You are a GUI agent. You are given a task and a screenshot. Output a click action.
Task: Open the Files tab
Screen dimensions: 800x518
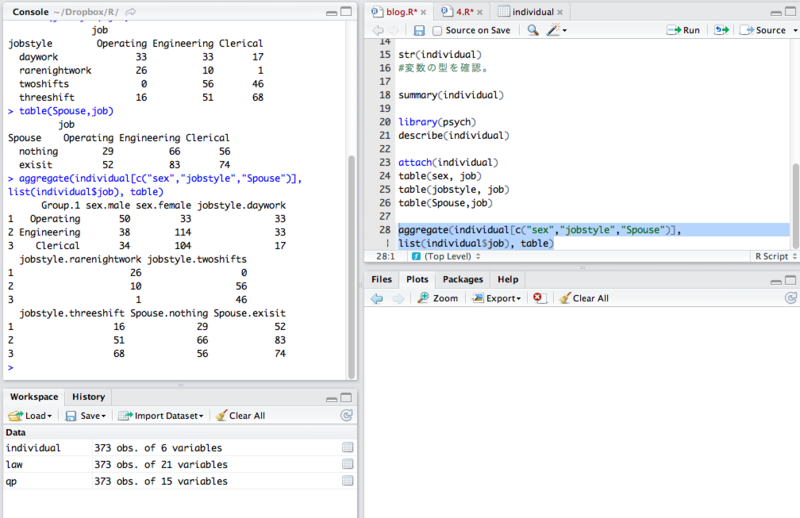coord(381,279)
